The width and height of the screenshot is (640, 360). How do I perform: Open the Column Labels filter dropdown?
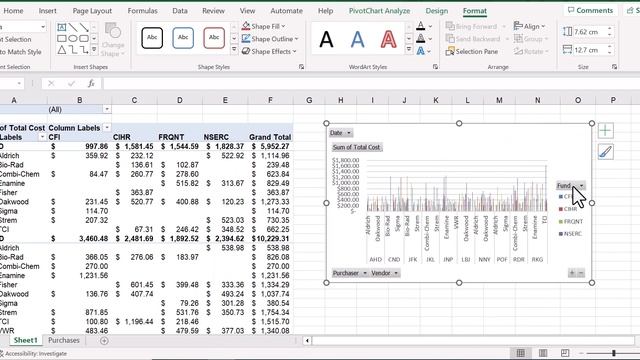(107, 128)
